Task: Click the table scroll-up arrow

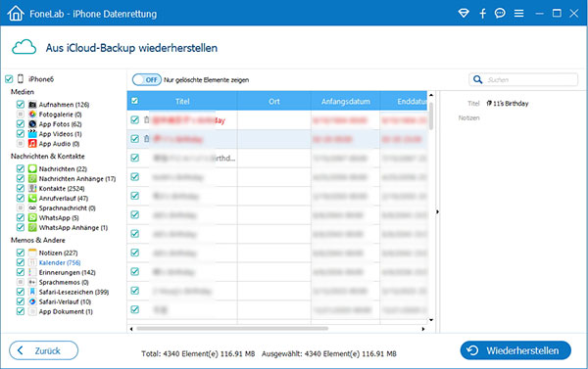Action: [x=431, y=95]
